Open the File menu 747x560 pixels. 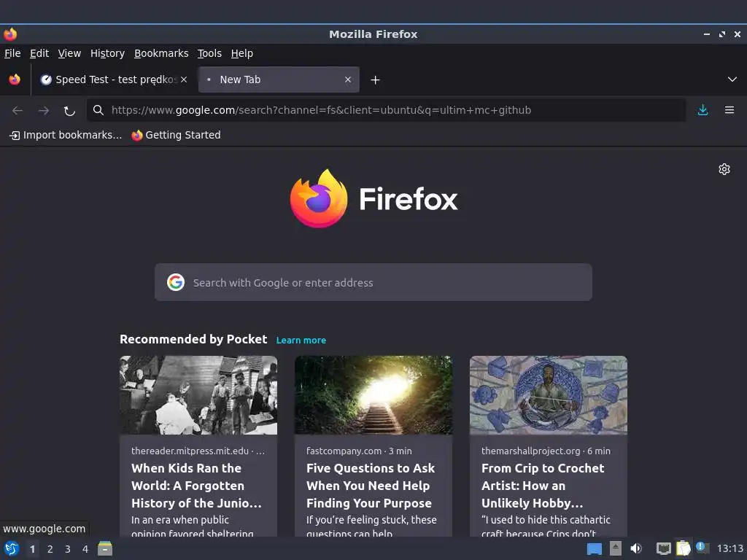(12, 53)
